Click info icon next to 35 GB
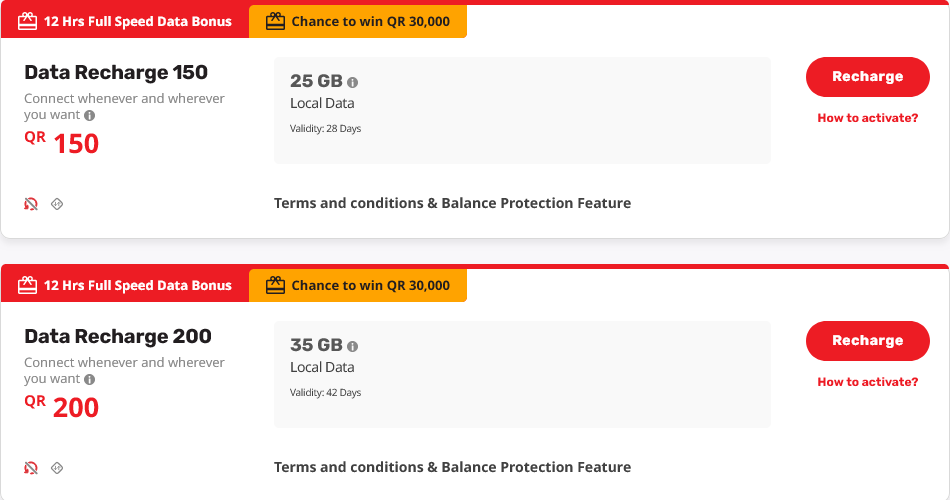This screenshot has width=950, height=500. (353, 346)
